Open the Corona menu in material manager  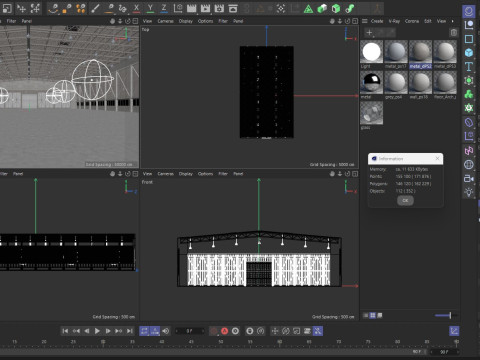point(412,21)
